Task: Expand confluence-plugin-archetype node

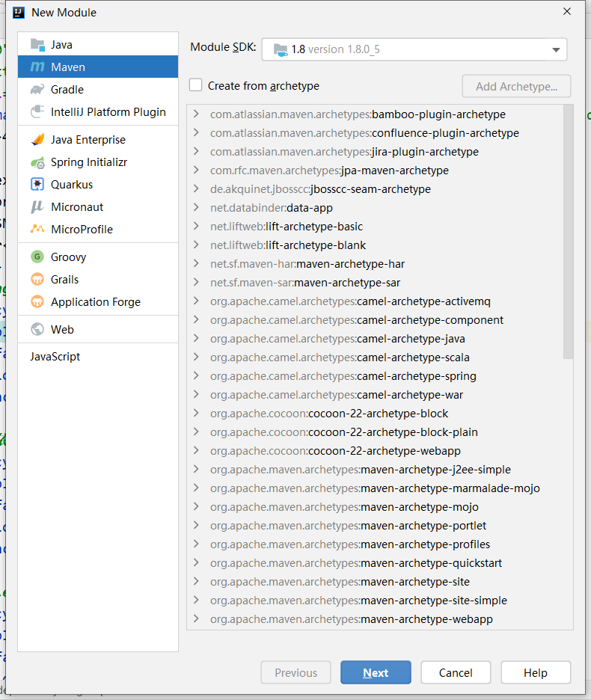Action: 196,133
